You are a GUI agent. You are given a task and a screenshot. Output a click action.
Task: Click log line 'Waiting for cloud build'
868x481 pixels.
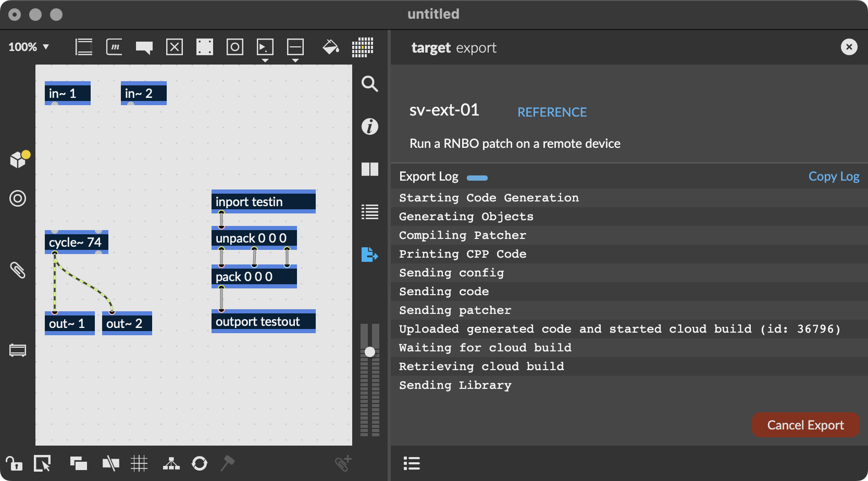629,348
